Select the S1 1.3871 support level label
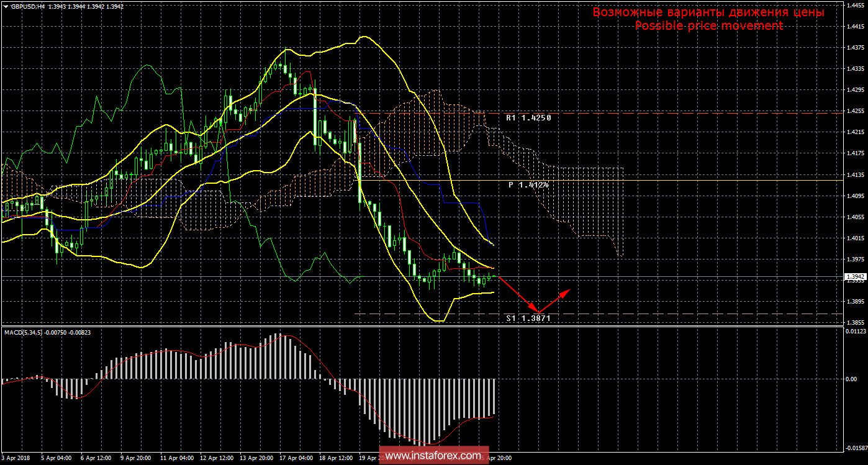This screenshot has height=465, width=868. (528, 318)
